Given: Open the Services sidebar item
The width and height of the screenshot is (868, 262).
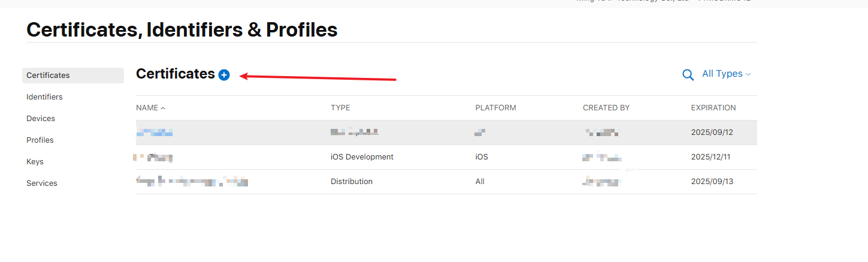Looking at the screenshot, I should click(42, 183).
